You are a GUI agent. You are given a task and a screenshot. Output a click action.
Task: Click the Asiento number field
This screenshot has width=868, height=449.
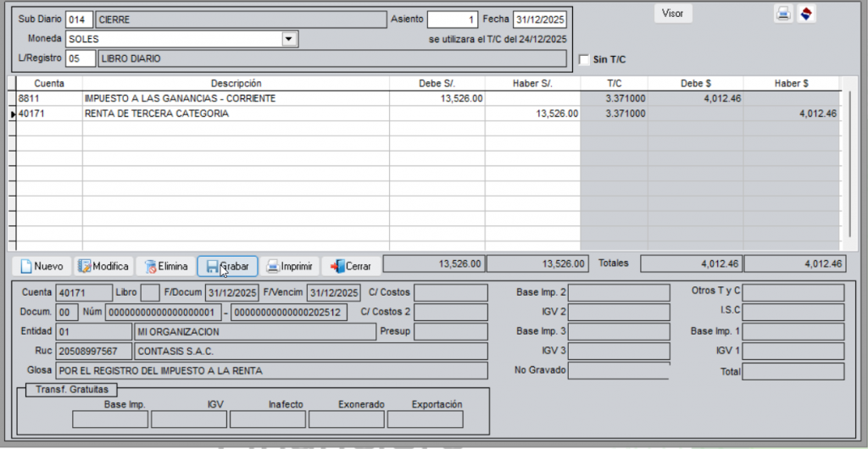click(x=453, y=19)
